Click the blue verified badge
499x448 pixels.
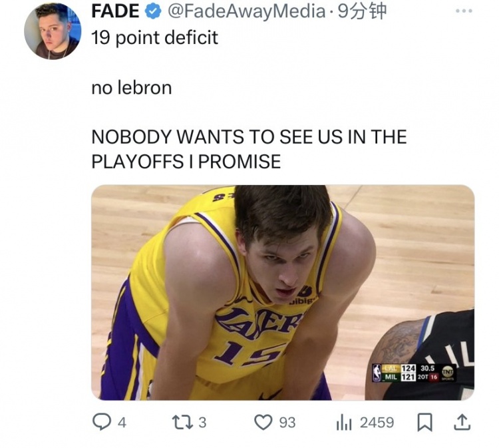tap(153, 12)
